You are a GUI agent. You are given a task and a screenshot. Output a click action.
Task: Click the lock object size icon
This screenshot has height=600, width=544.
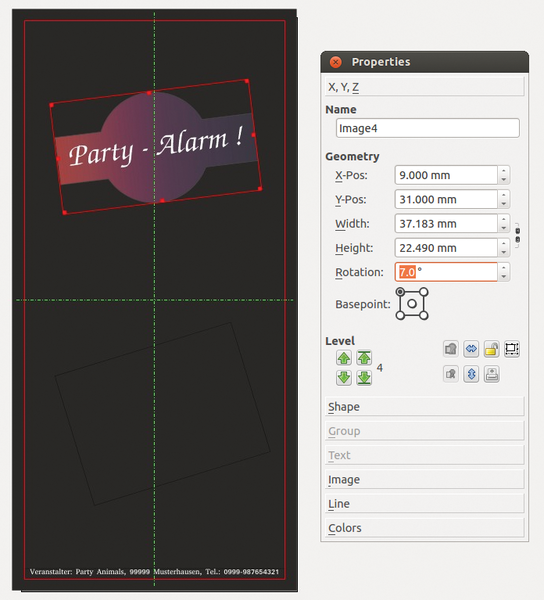[x=511, y=349]
